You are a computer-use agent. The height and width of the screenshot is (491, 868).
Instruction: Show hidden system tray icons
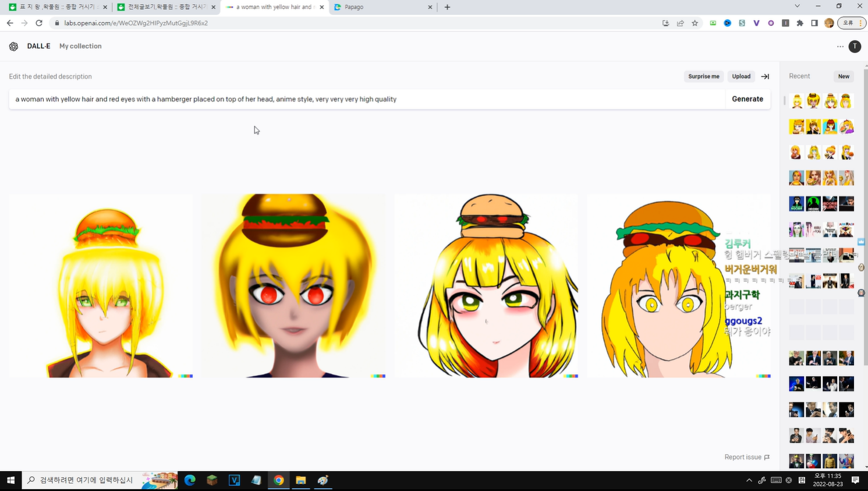(x=749, y=480)
